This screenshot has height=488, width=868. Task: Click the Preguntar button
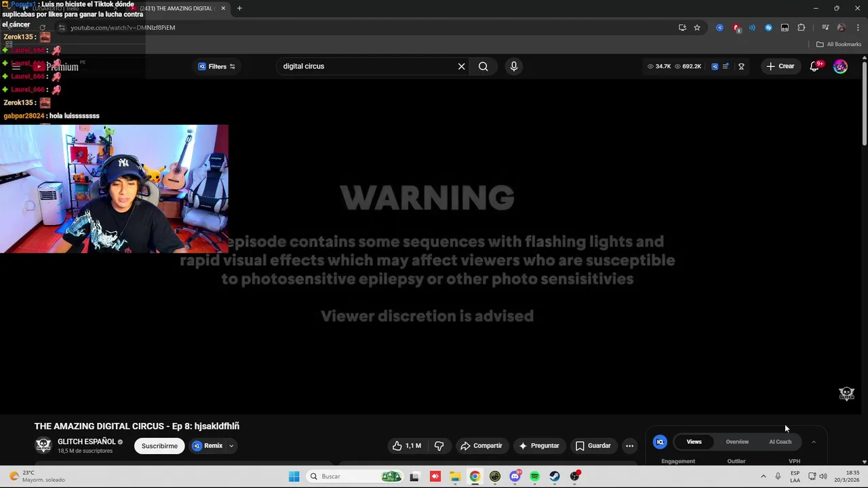click(539, 446)
